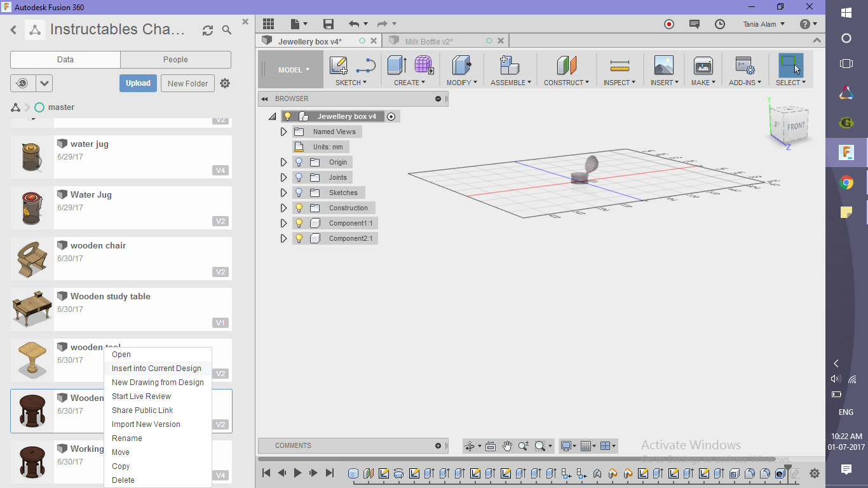Select the Pan hand tool

(x=507, y=446)
